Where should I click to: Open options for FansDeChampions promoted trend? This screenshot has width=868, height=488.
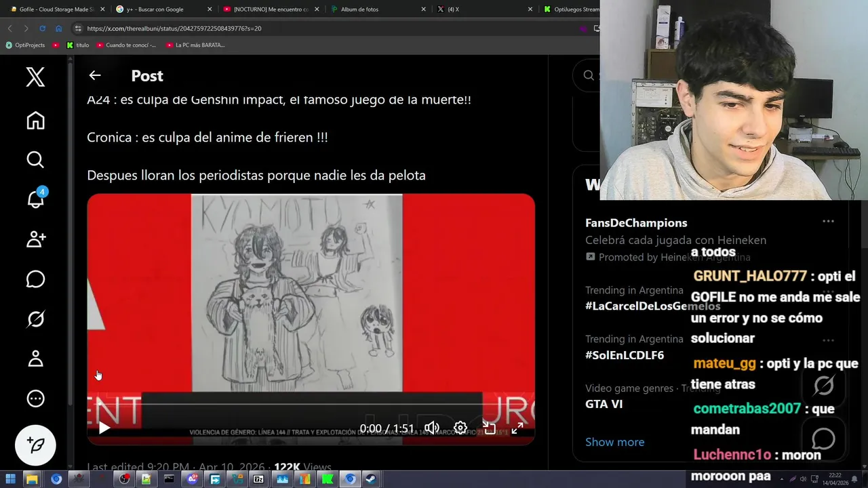click(828, 222)
